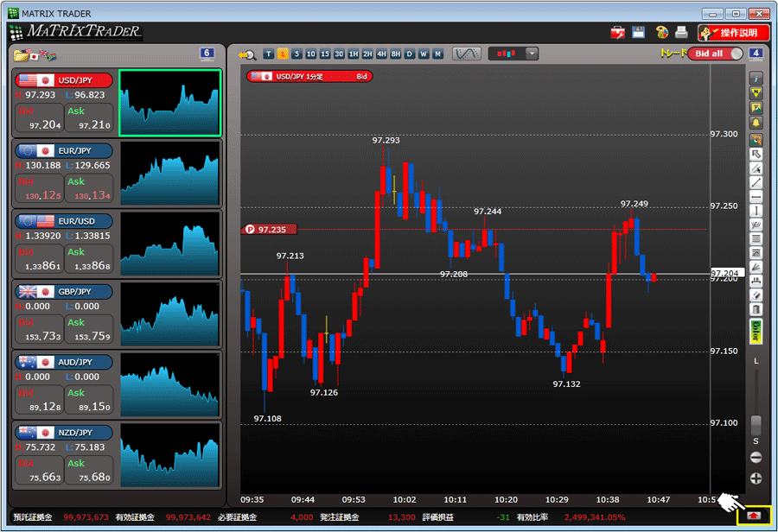Click the 97.235 P position line marker
Image resolution: width=778 pixels, height=532 pixels.
pyautogui.click(x=269, y=229)
